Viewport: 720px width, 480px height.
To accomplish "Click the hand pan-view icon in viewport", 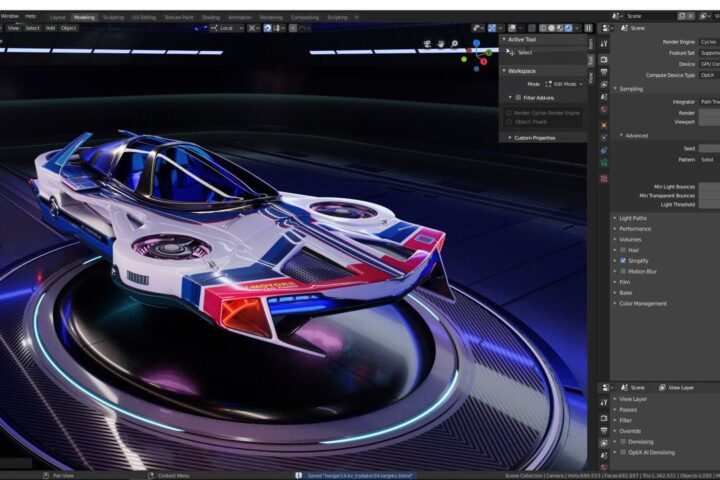I will pyautogui.click(x=441, y=44).
